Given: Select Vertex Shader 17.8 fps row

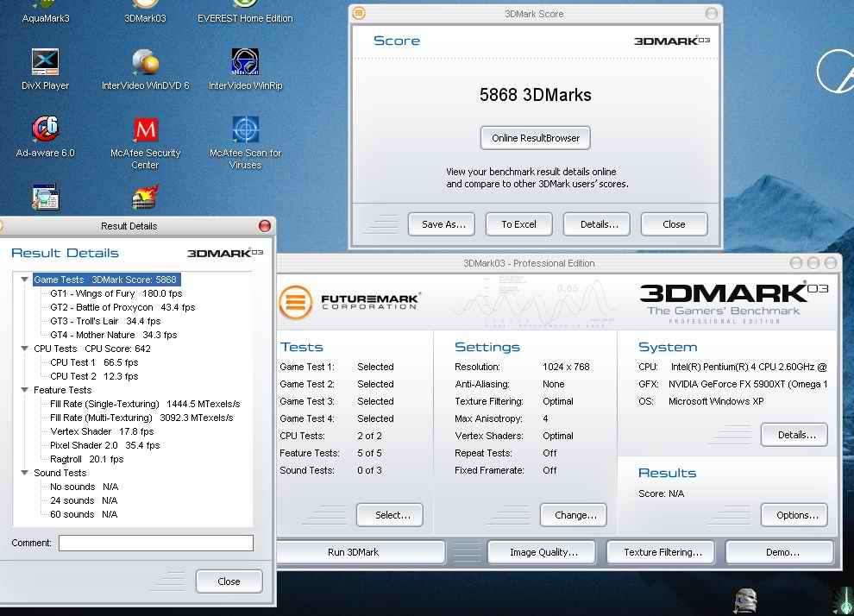Looking at the screenshot, I should pos(102,431).
